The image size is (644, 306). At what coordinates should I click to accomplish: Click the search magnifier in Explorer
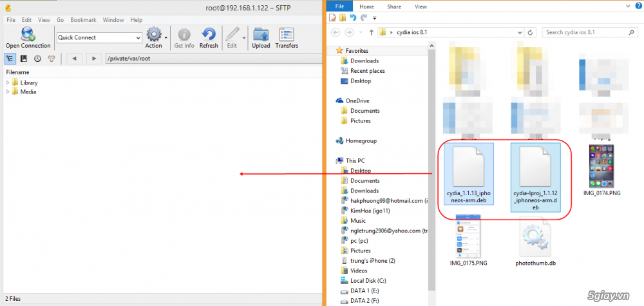(x=631, y=32)
